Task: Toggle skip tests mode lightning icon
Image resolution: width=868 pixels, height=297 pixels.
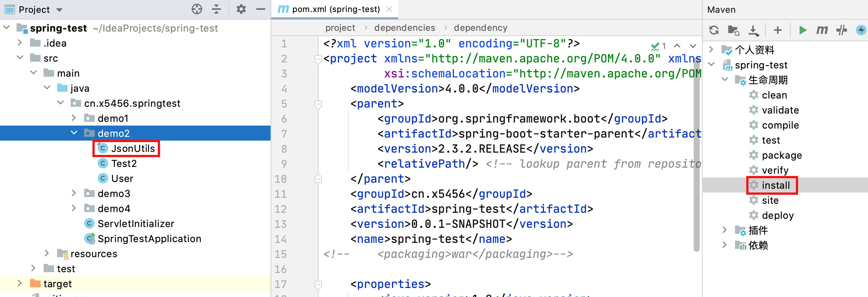Action: [x=861, y=30]
